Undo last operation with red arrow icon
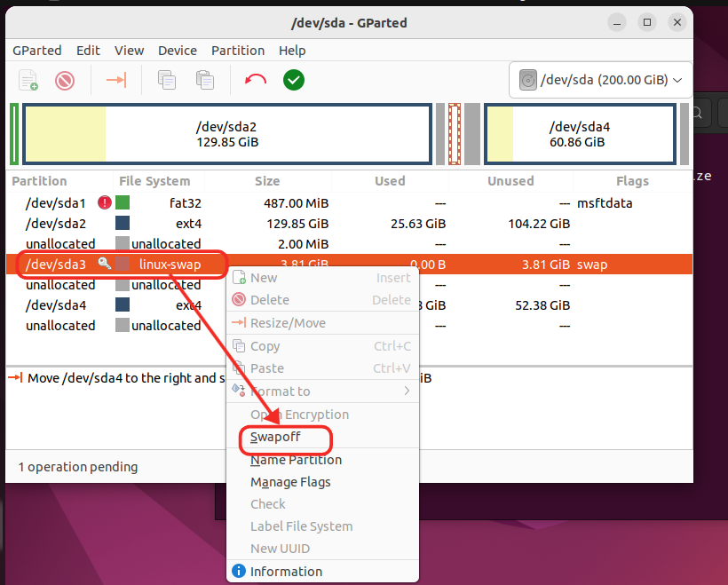 tap(256, 80)
